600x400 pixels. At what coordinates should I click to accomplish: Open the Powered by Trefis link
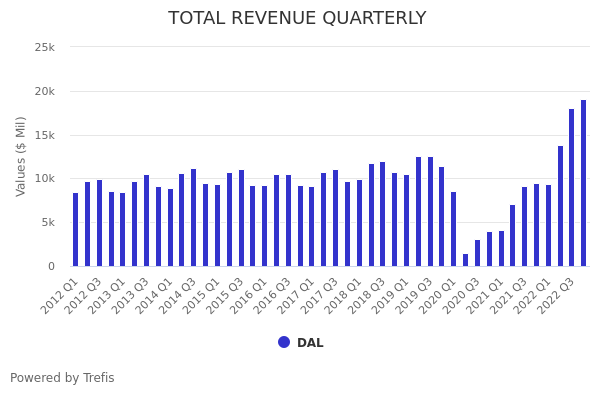click(62, 378)
